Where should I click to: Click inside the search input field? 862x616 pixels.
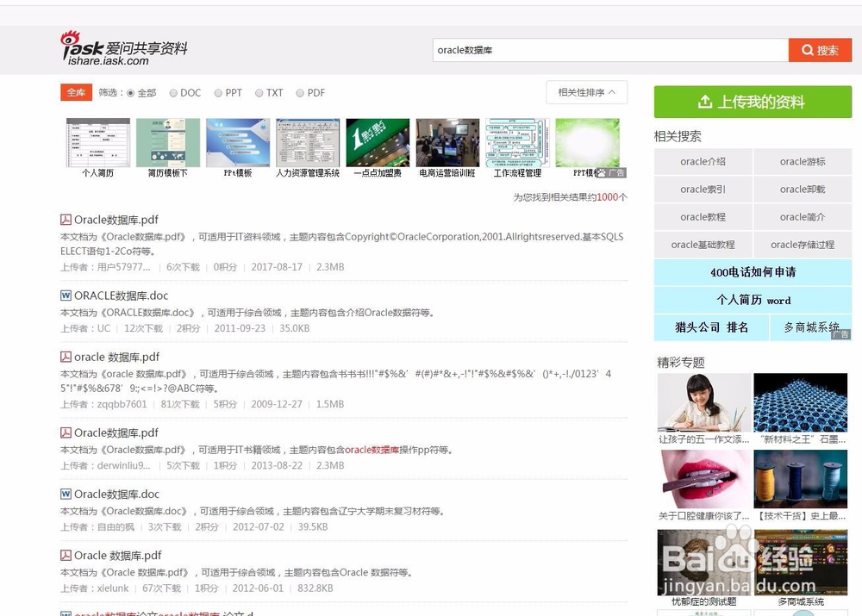click(603, 50)
